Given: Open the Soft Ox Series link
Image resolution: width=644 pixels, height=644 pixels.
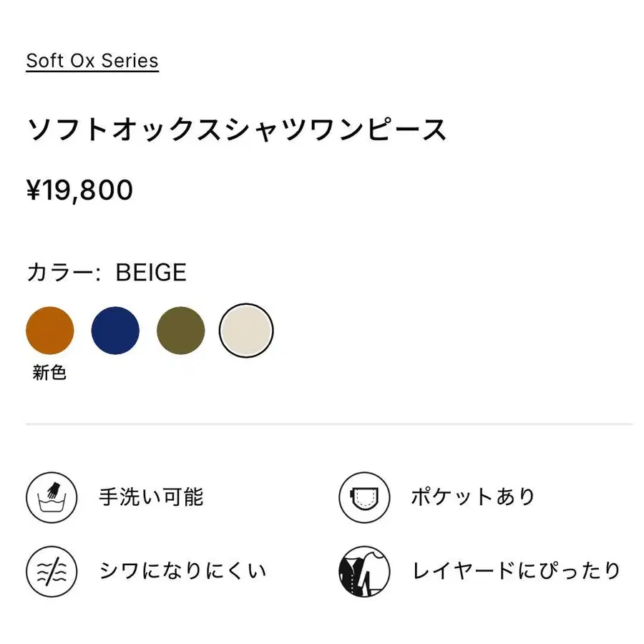Looking at the screenshot, I should pyautogui.click(x=92, y=62).
